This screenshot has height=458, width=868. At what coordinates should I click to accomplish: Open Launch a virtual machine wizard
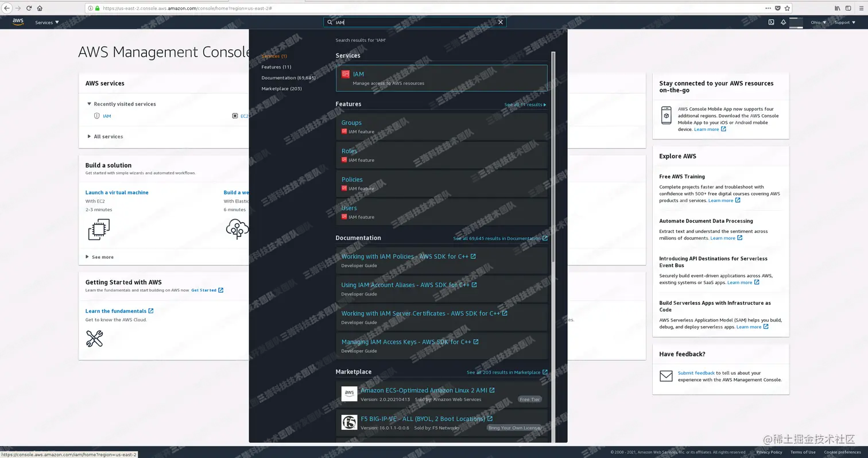(117, 193)
